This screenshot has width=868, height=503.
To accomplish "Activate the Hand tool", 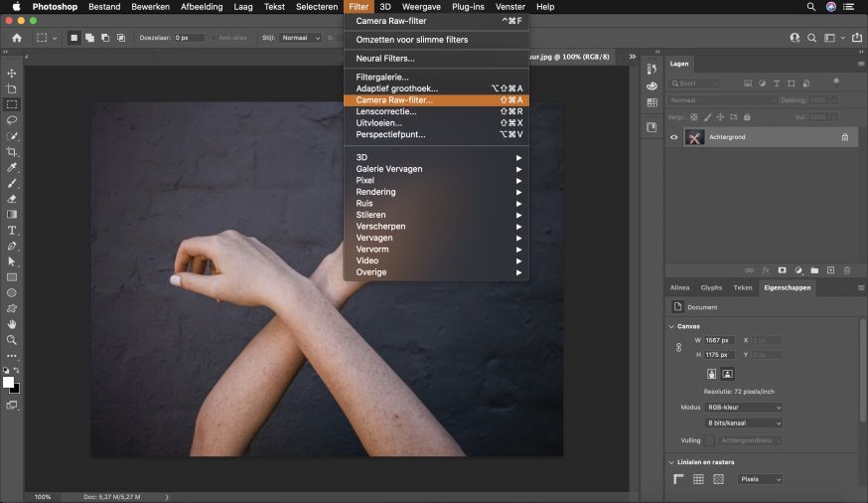I will point(12,324).
